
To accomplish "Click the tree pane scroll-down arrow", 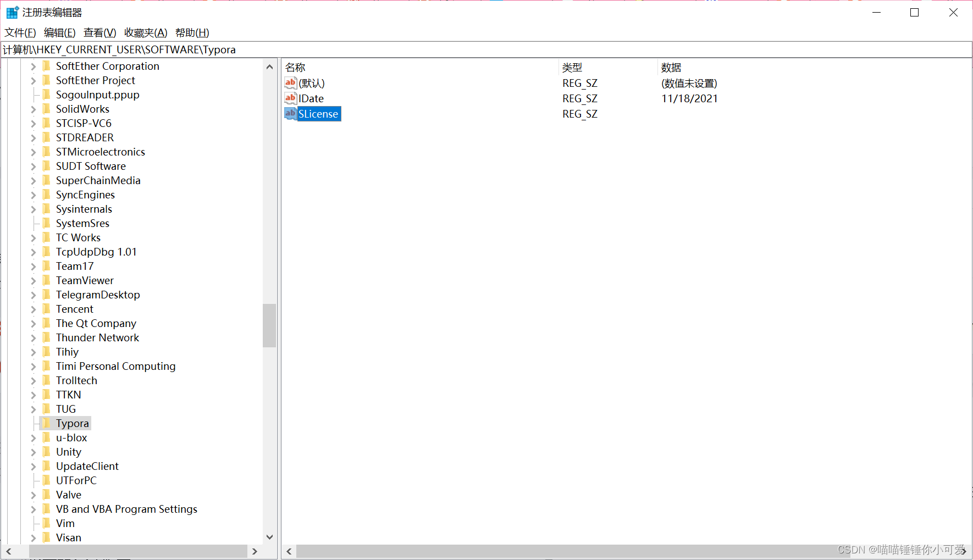I will click(269, 537).
